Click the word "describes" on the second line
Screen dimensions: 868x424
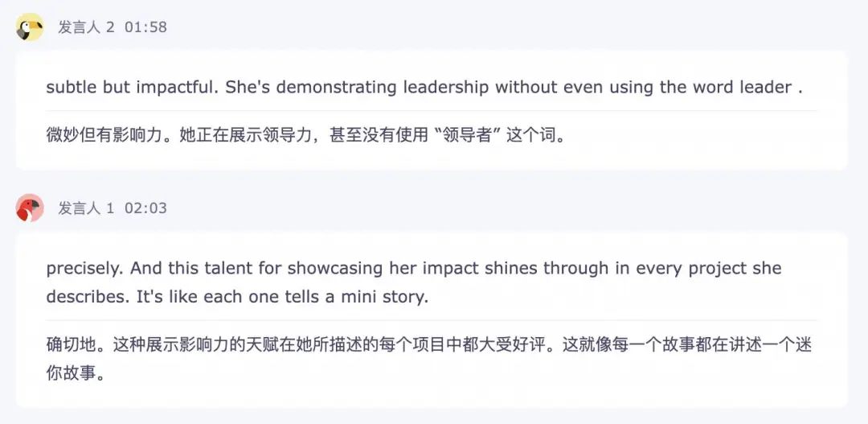(84, 297)
